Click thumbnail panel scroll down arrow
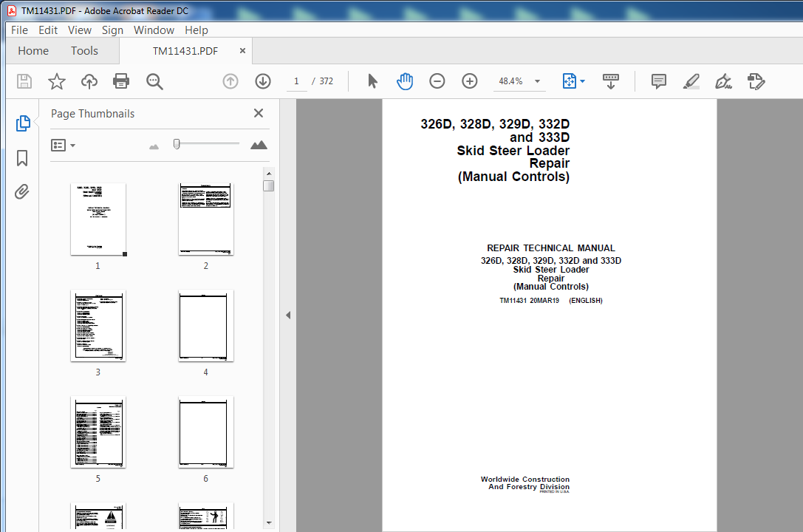The width and height of the screenshot is (803, 532). coord(269,523)
